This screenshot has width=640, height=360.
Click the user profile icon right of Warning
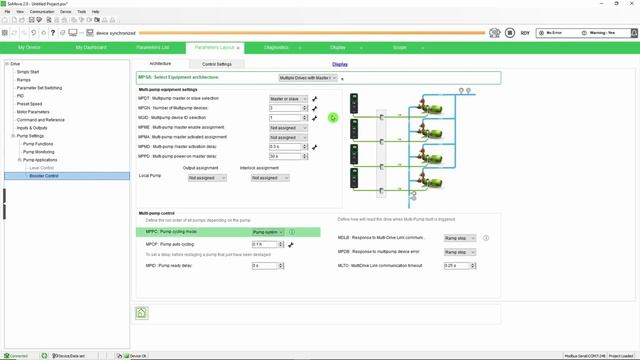634,33
